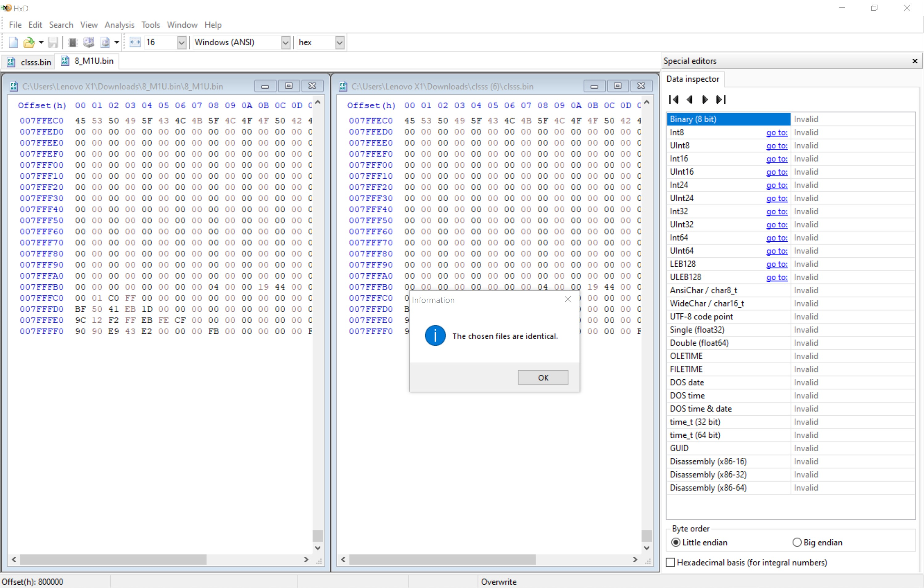Select the Disassembly (x86-64) inspector row
The height and width of the screenshot is (588, 924).
click(x=791, y=487)
